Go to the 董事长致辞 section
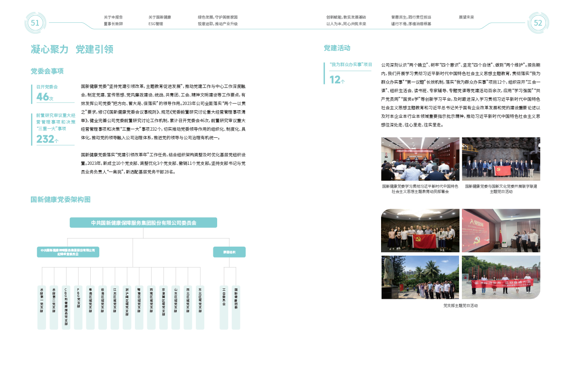 (x=113, y=24)
